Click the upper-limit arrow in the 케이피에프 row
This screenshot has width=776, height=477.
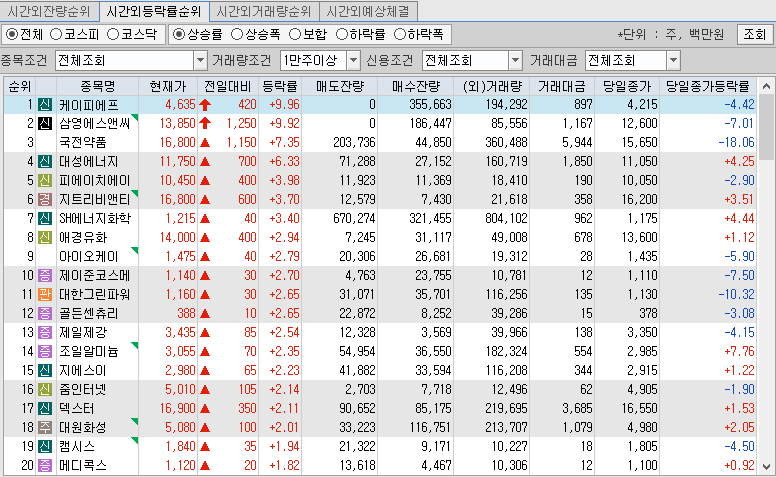[x=205, y=105]
